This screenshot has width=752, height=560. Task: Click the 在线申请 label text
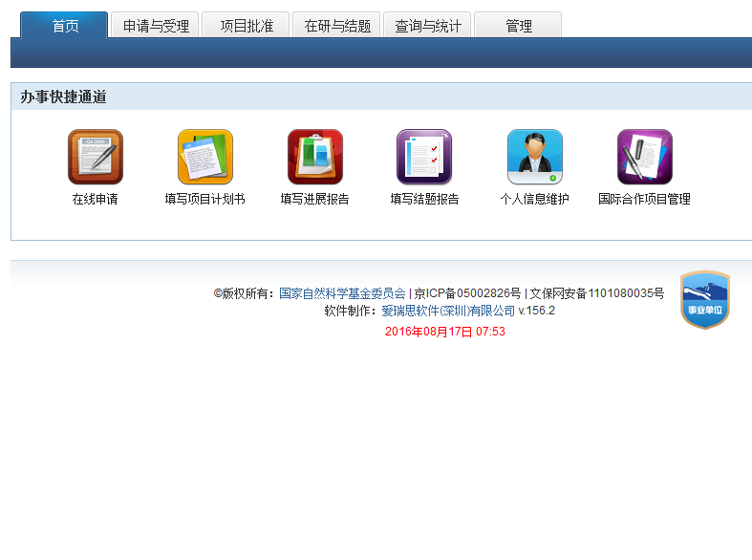click(95, 199)
